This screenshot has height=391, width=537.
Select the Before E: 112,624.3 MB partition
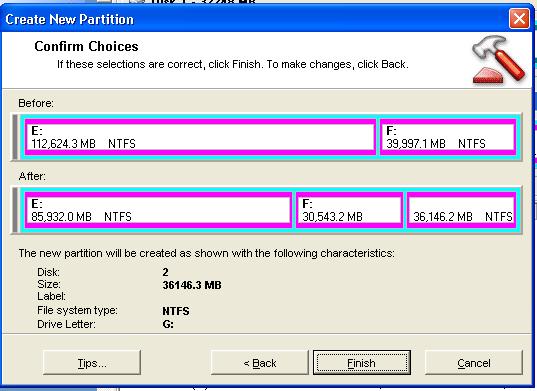coord(200,137)
